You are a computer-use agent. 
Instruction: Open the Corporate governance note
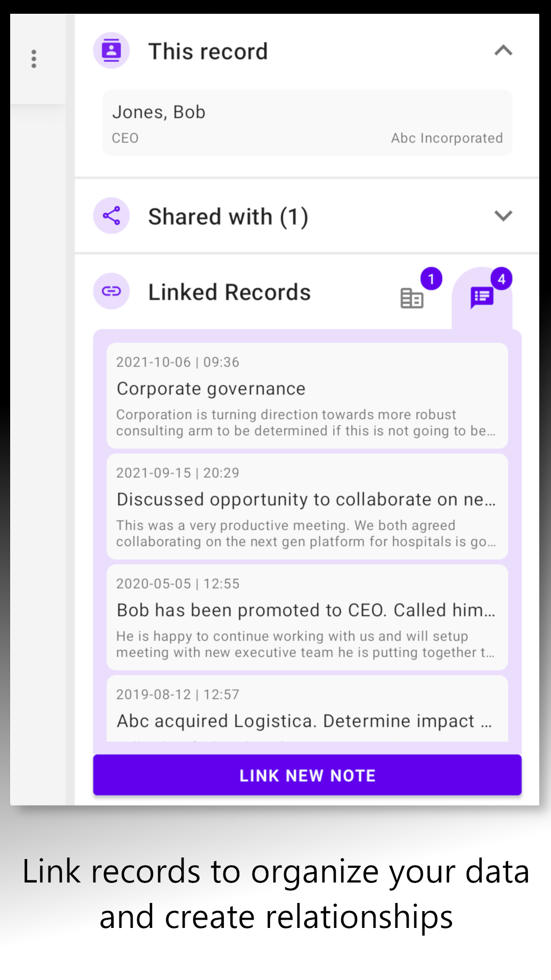pyautogui.click(x=307, y=396)
